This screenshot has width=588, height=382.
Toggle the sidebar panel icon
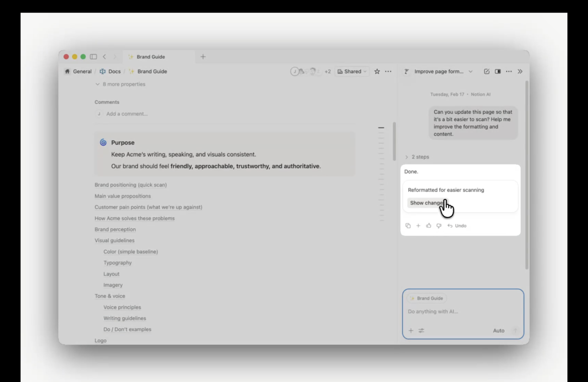coord(93,57)
